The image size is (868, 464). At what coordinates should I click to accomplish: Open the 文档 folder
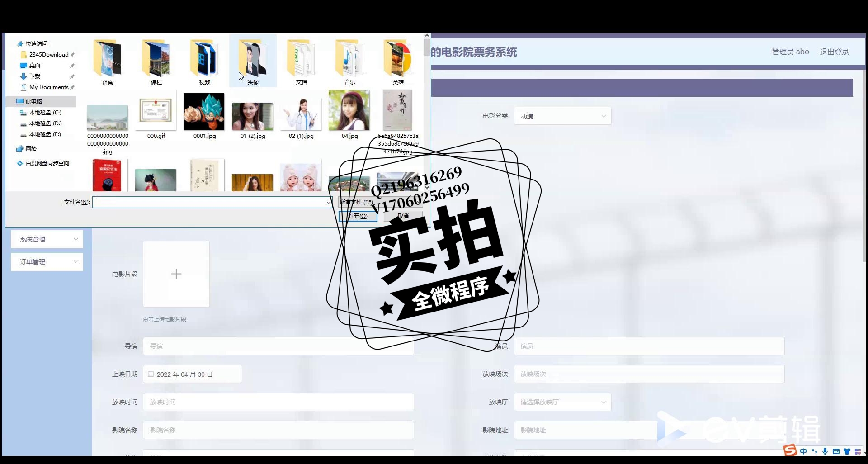pos(301,61)
